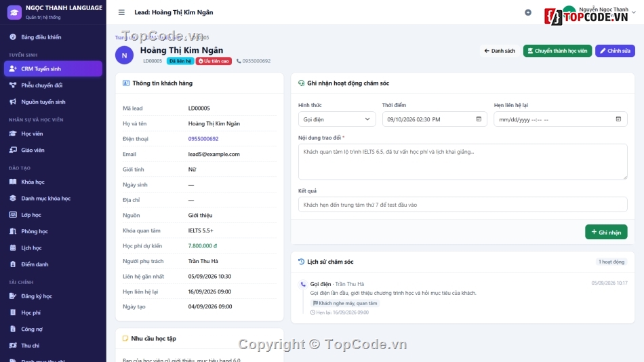Go back with Danh sách button
The image size is (644, 362).
coord(500,51)
